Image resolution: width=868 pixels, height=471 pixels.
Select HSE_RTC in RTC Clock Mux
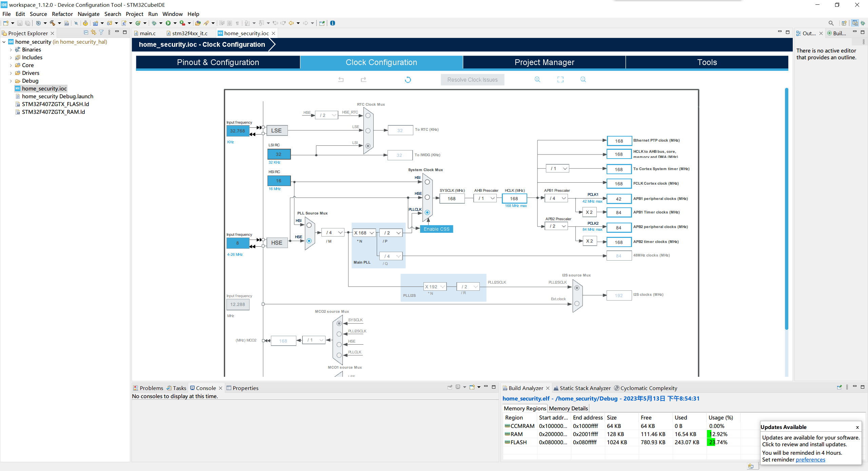click(x=368, y=116)
